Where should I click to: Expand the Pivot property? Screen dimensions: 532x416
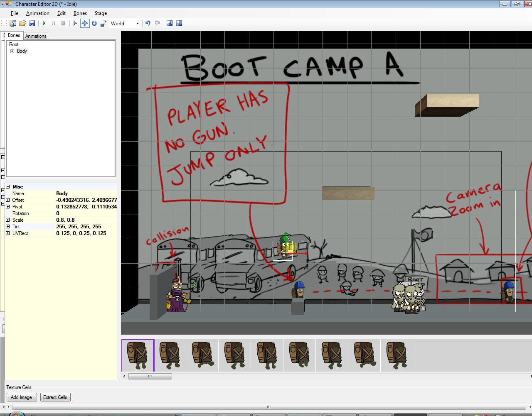tap(7, 207)
